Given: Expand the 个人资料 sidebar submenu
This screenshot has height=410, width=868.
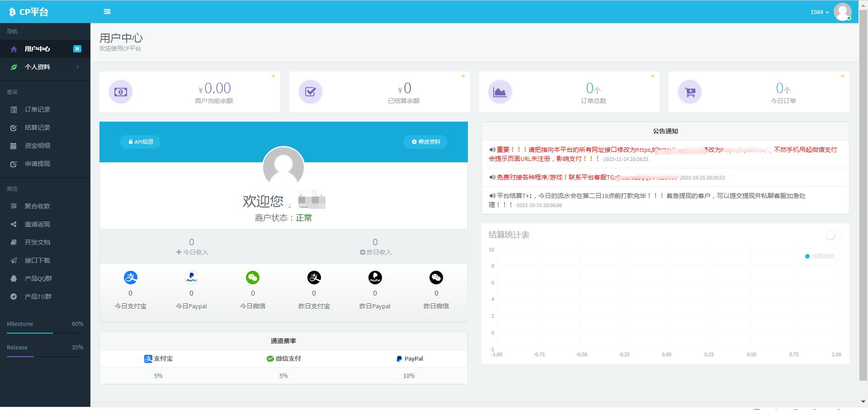Looking at the screenshot, I should (x=45, y=67).
